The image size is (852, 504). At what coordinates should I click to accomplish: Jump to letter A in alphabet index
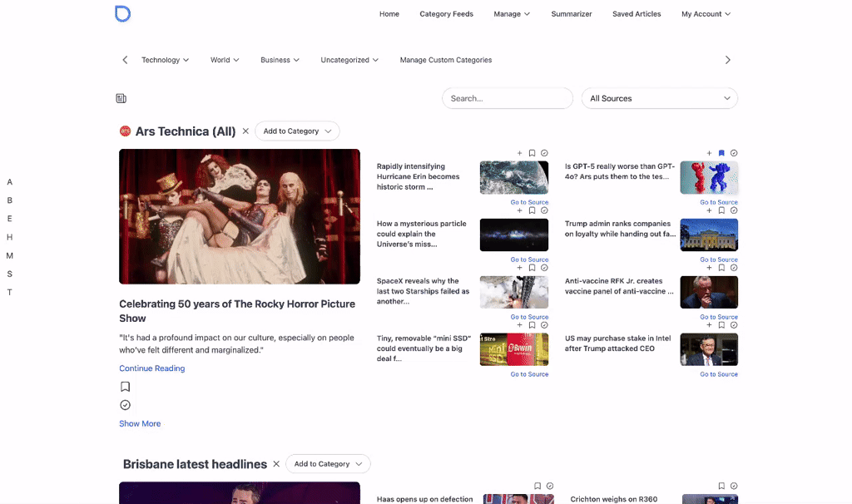point(10,182)
